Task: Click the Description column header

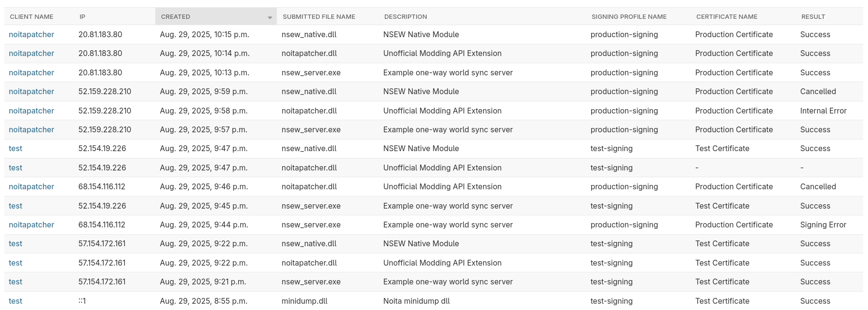Action: coord(406,16)
